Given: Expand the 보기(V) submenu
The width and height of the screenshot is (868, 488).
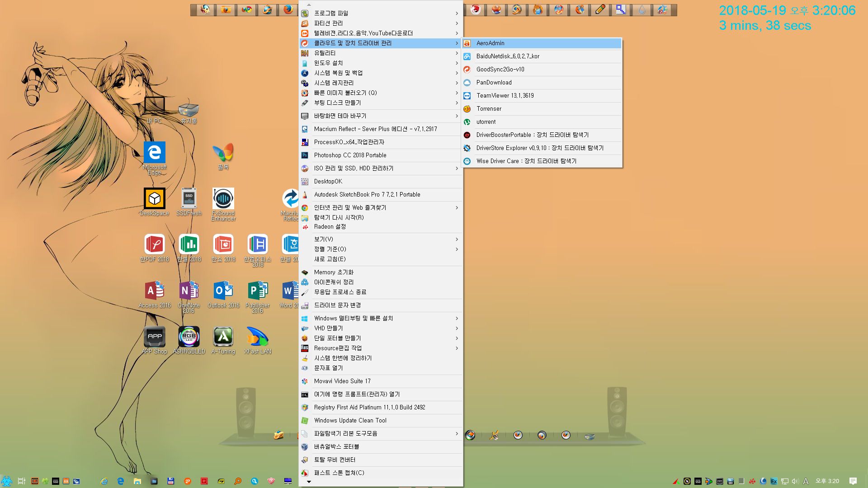Looking at the screenshot, I should click(x=381, y=239).
